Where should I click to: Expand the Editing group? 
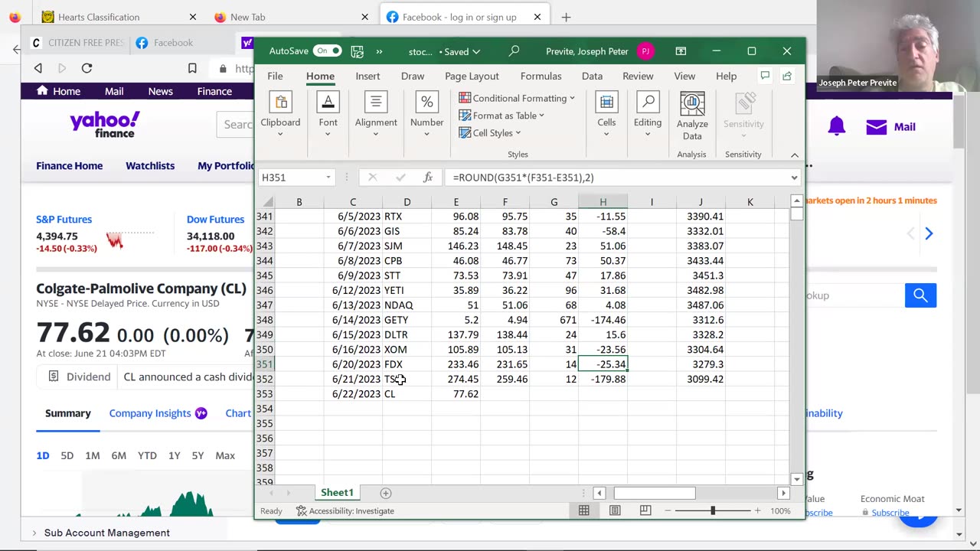tap(648, 115)
